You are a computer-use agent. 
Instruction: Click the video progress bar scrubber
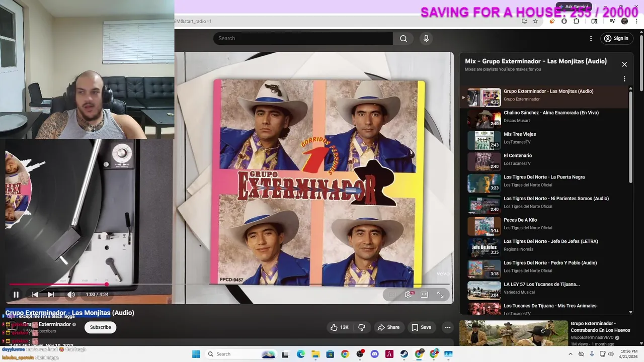point(107,285)
